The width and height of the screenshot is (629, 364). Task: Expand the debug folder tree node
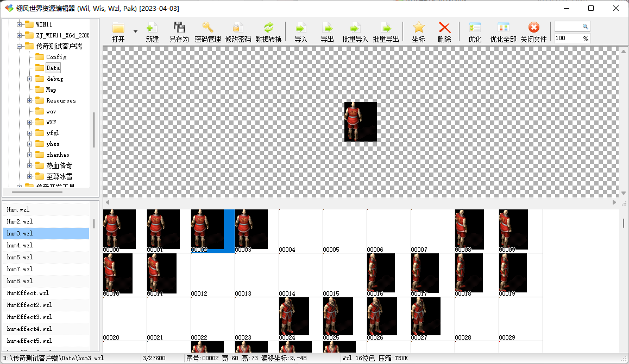tap(30, 79)
